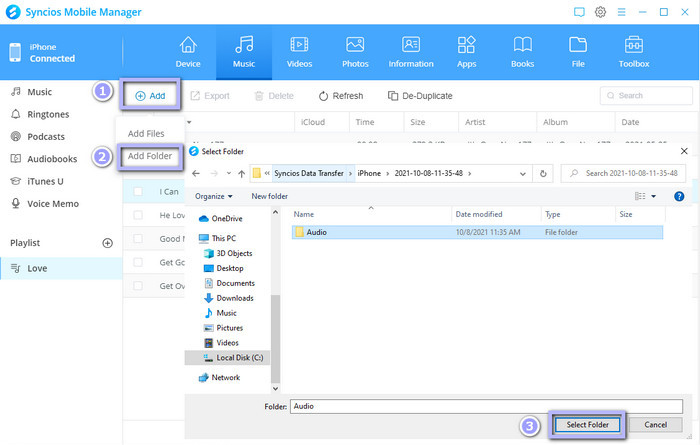
Task: Cancel the Select Folder dialog
Action: coord(655,425)
